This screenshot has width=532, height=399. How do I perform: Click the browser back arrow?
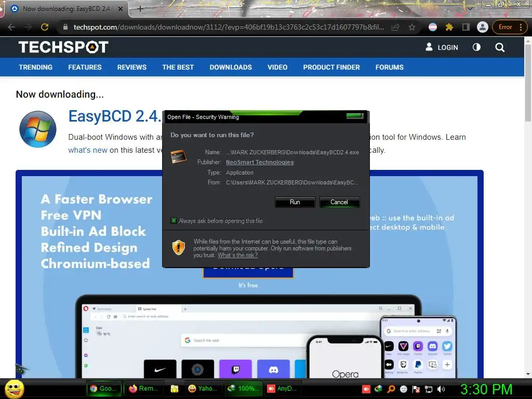[11, 27]
